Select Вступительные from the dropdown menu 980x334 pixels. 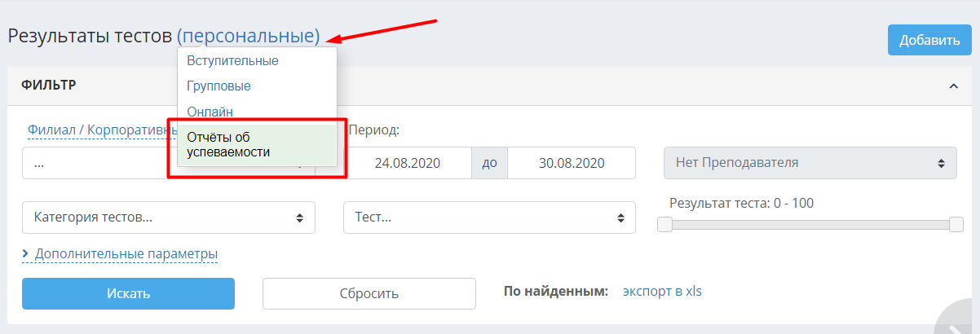[232, 60]
